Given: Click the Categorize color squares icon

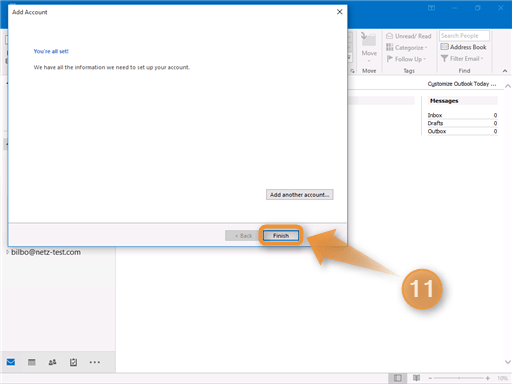Looking at the screenshot, I should click(389, 47).
